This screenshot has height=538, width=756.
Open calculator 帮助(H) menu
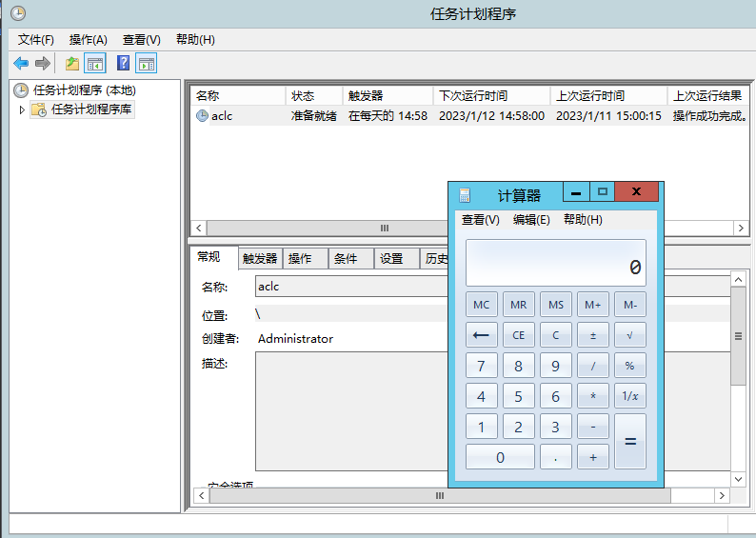pos(583,220)
